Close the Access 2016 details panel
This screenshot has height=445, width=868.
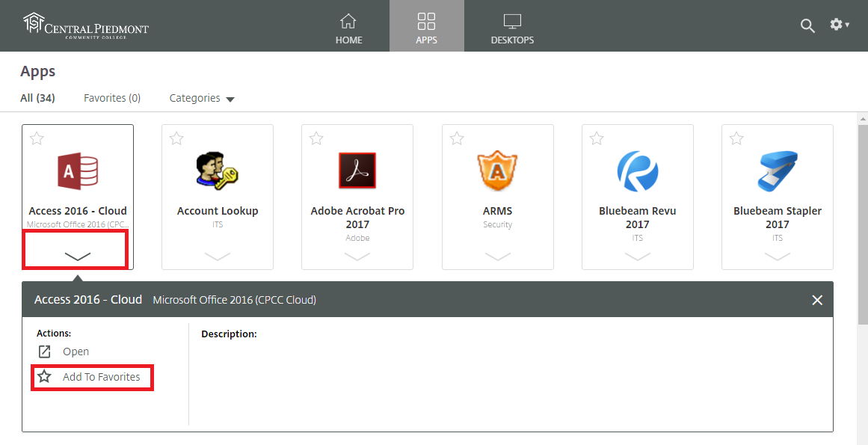point(816,300)
